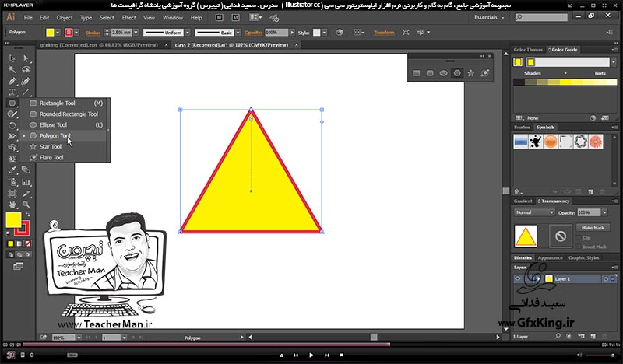
Task: Switch to the Brushes tab
Action: [x=522, y=128]
